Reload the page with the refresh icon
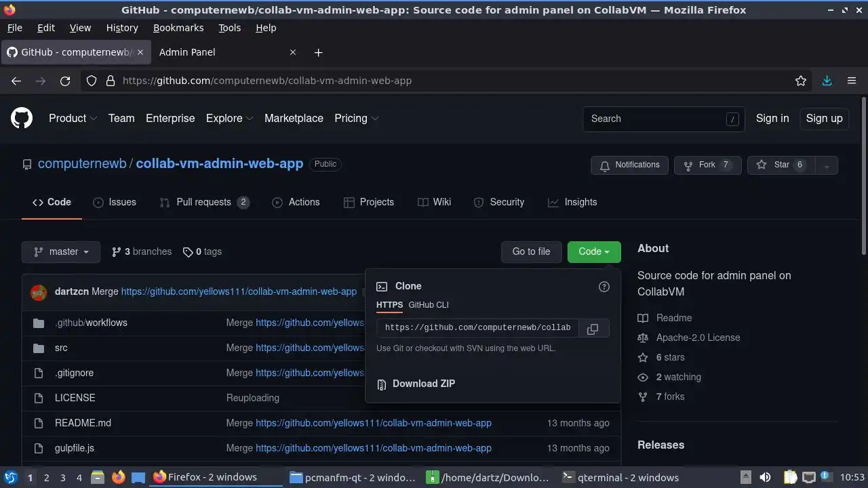 coord(65,81)
